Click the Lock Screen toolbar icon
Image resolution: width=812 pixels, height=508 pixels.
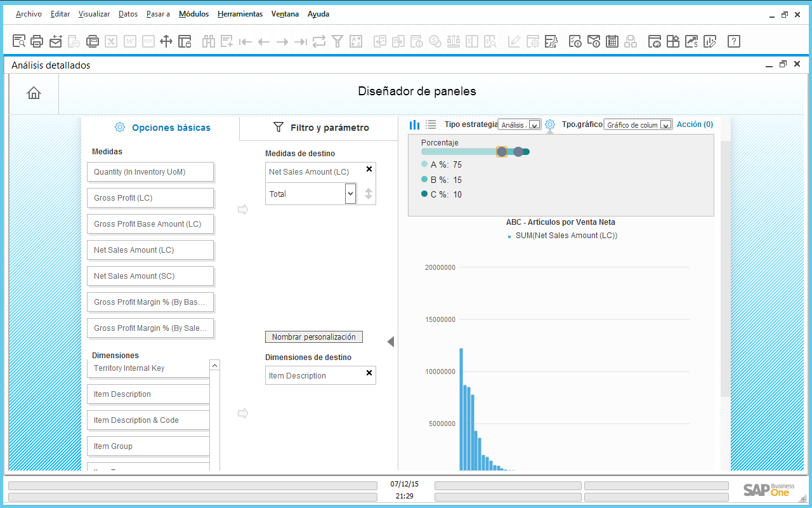click(185, 41)
